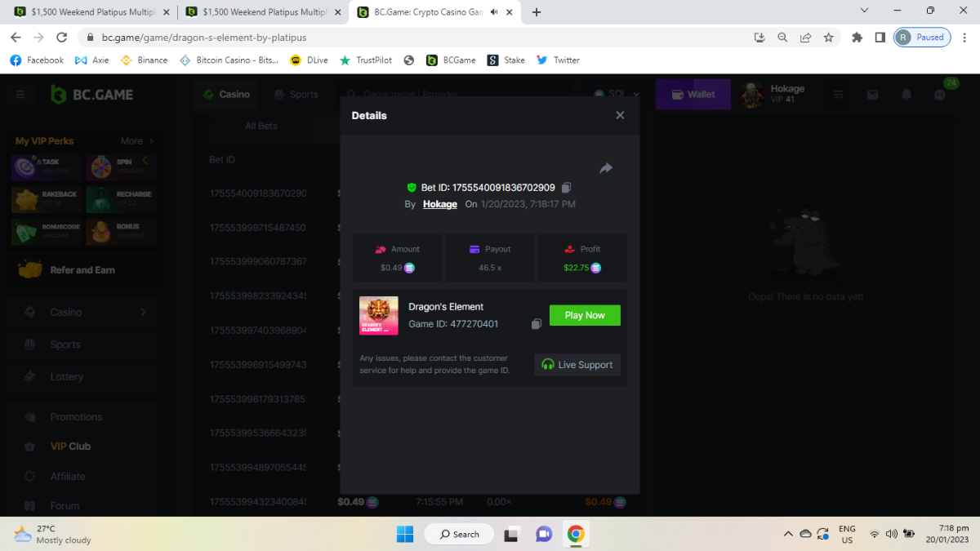Click the address bar URL field
980x551 pixels.
click(x=408, y=38)
